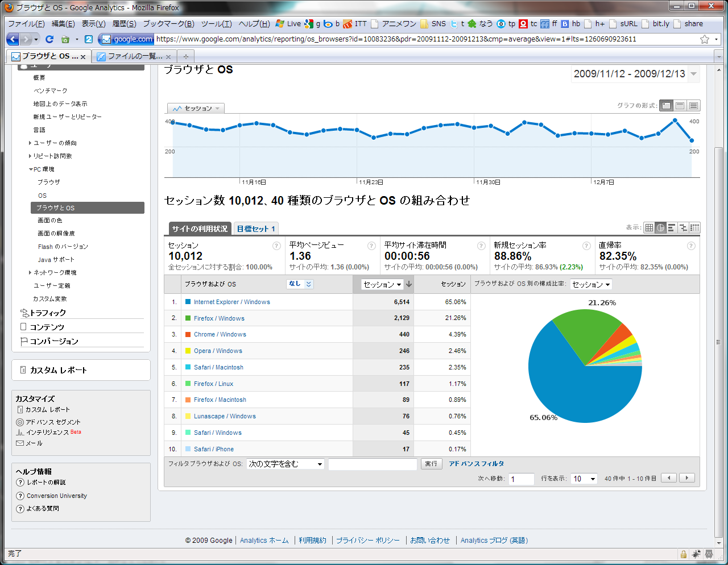
Task: Open a new browser tab
Action: tap(185, 56)
